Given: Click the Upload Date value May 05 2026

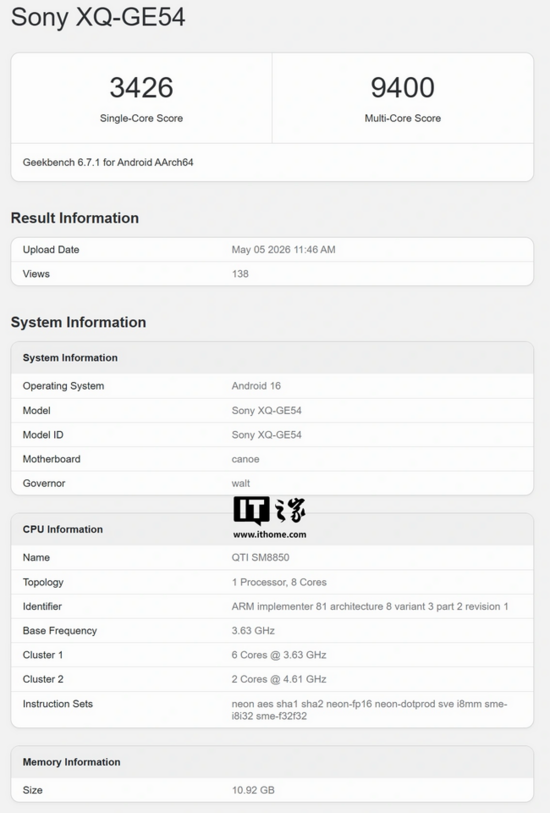Looking at the screenshot, I should pos(283,249).
